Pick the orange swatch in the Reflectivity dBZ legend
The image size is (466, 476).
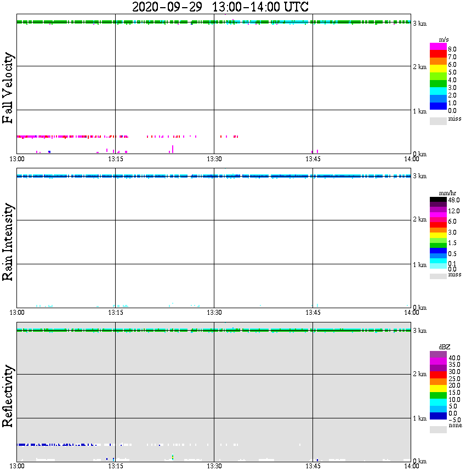pos(438,382)
